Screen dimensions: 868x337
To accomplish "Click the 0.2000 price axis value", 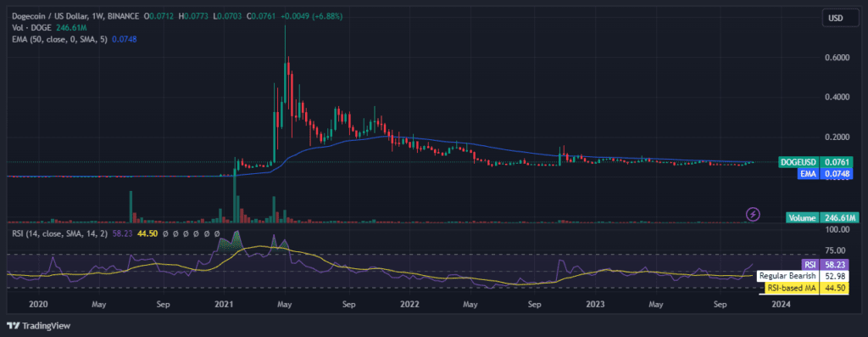I will (836, 137).
